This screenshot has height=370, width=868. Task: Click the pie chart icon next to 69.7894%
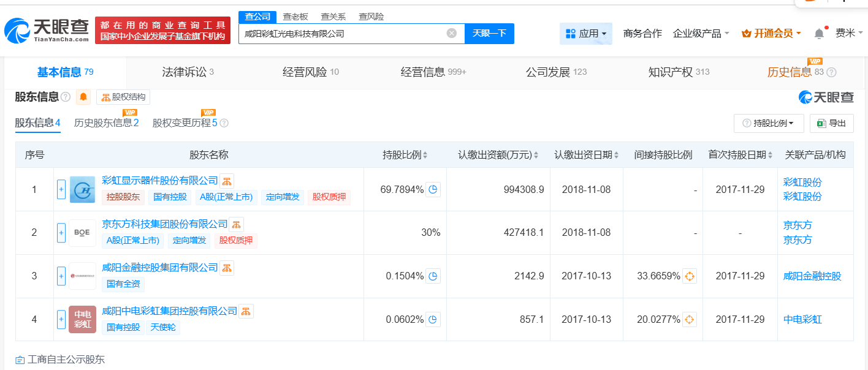pos(433,190)
